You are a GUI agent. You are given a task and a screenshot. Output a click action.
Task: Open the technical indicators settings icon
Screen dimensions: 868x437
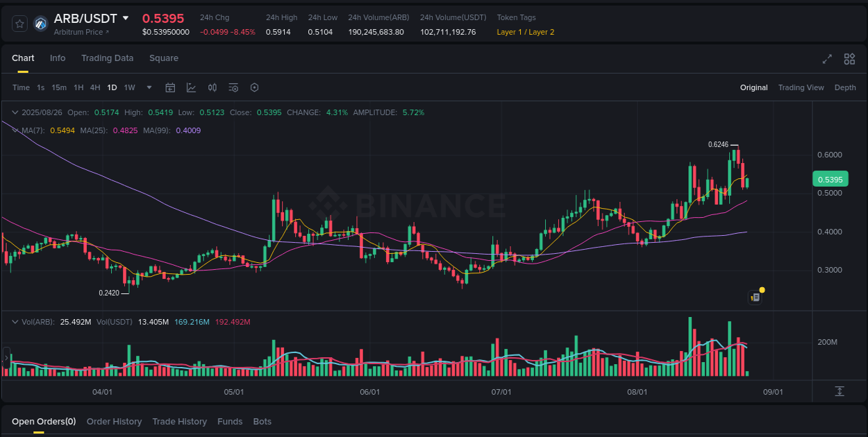tap(233, 87)
